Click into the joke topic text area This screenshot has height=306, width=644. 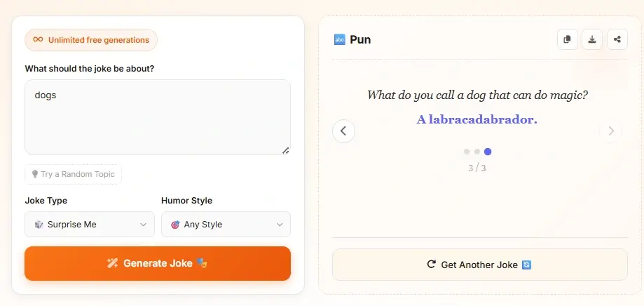pos(158,117)
